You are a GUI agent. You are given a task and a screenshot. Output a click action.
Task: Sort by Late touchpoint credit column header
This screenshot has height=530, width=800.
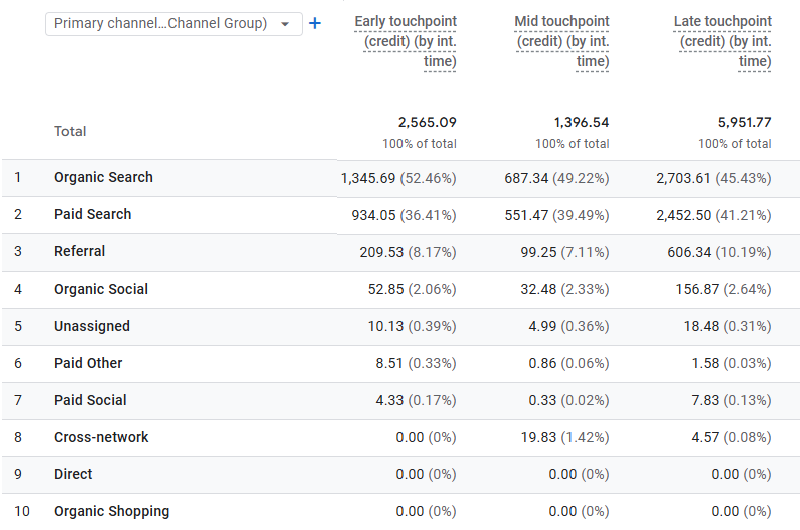(x=722, y=41)
